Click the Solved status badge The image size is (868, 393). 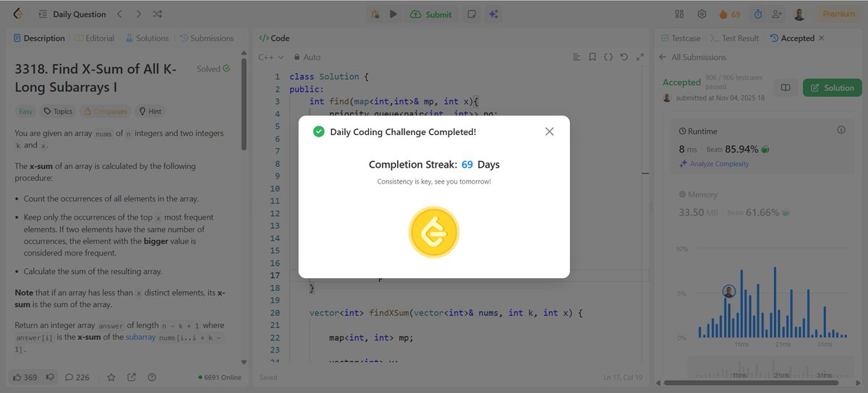tap(213, 69)
